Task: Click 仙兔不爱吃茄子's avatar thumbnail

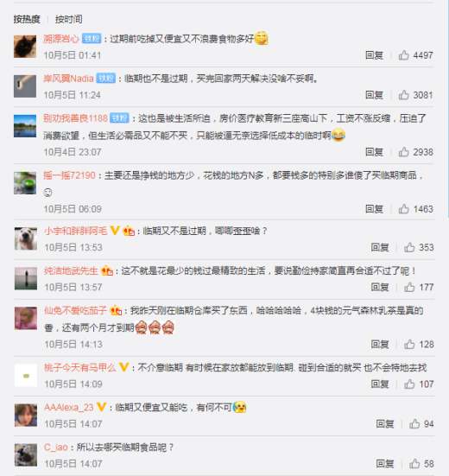Action: coord(26,318)
